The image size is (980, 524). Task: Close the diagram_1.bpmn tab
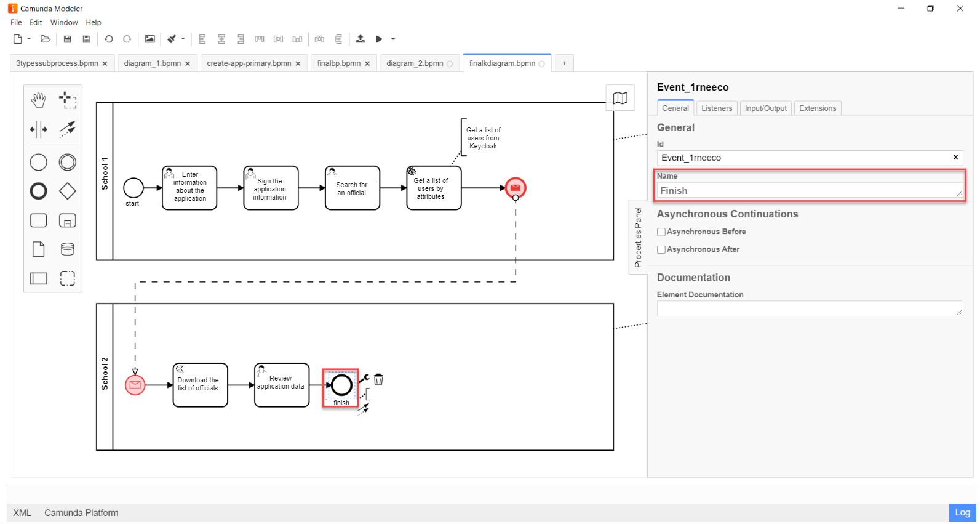pos(188,63)
